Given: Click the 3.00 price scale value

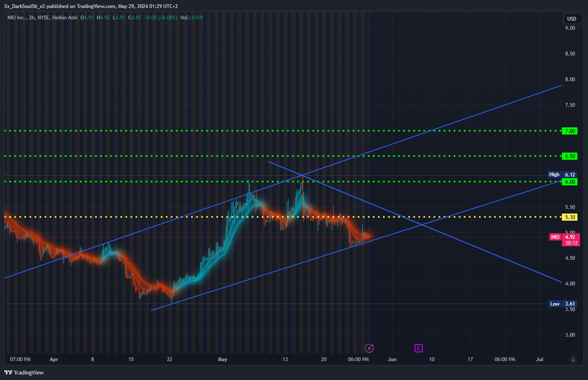Looking at the screenshot, I should pos(570,335).
